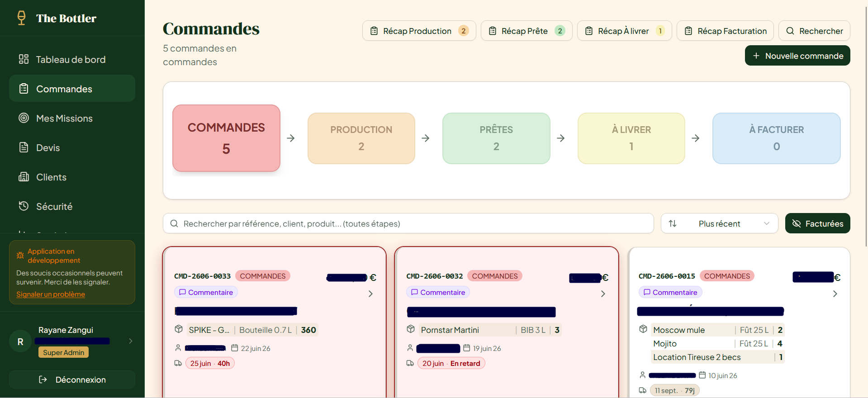Open Sécurité in the sidebar

72,206
